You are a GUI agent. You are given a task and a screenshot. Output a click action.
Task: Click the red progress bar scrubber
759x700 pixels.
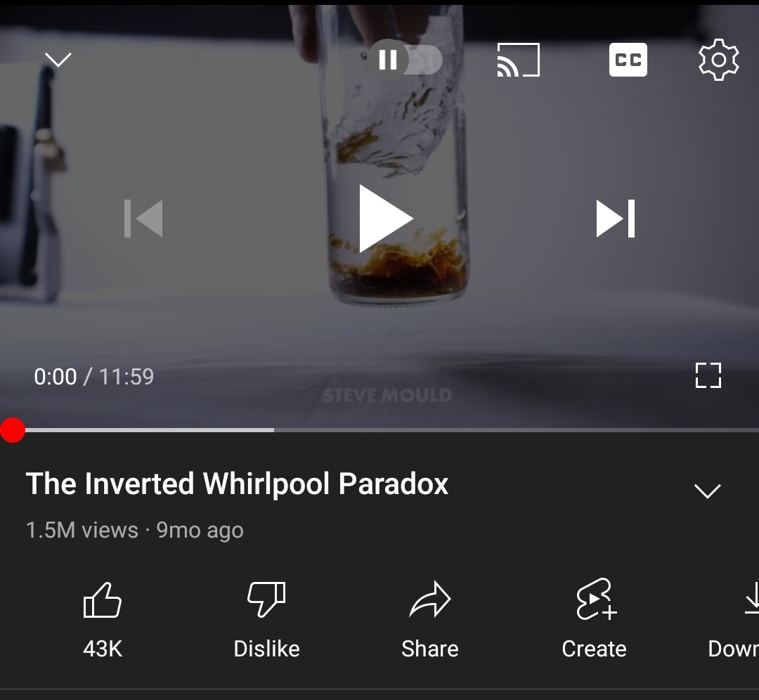(13, 430)
